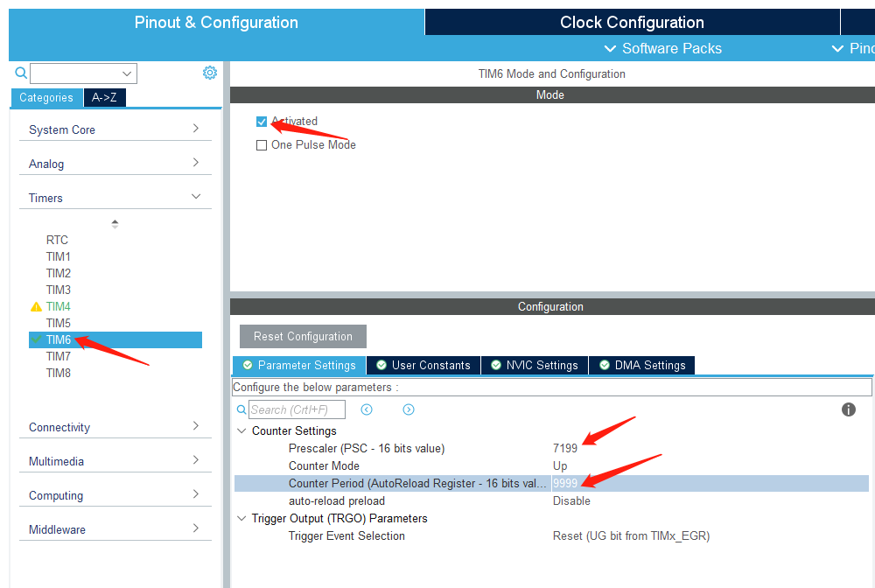Screen dimensions: 875x588
Task: Go to the previous search result arrow
Action: pyautogui.click(x=367, y=409)
